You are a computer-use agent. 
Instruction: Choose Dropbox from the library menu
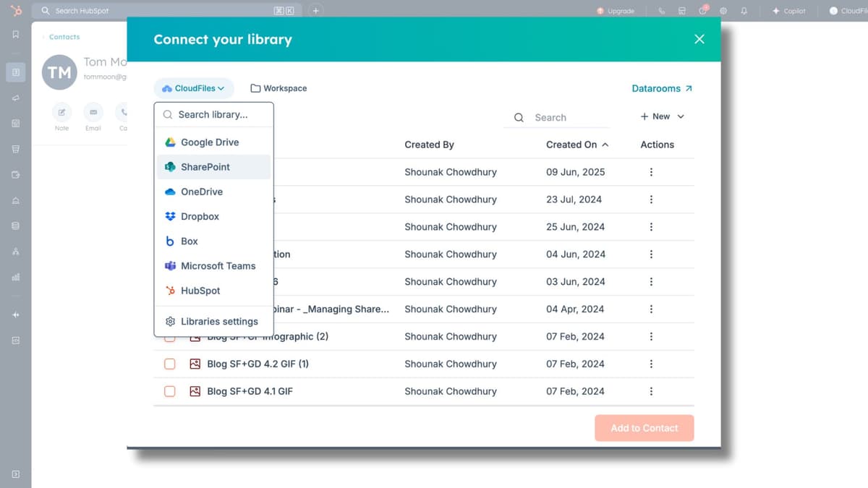[201, 216]
